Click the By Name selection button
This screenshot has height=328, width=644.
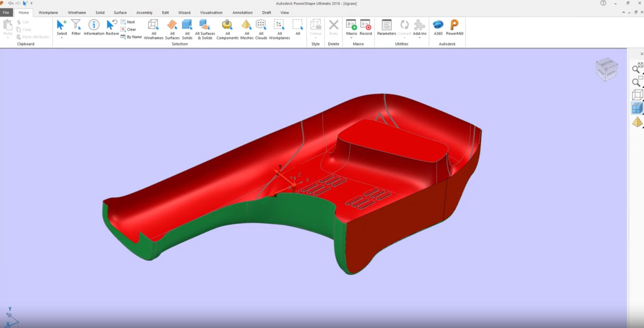click(131, 37)
